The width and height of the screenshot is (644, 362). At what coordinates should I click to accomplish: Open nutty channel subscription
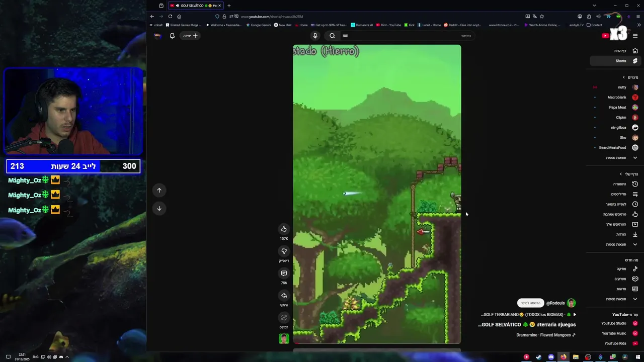[616, 87]
